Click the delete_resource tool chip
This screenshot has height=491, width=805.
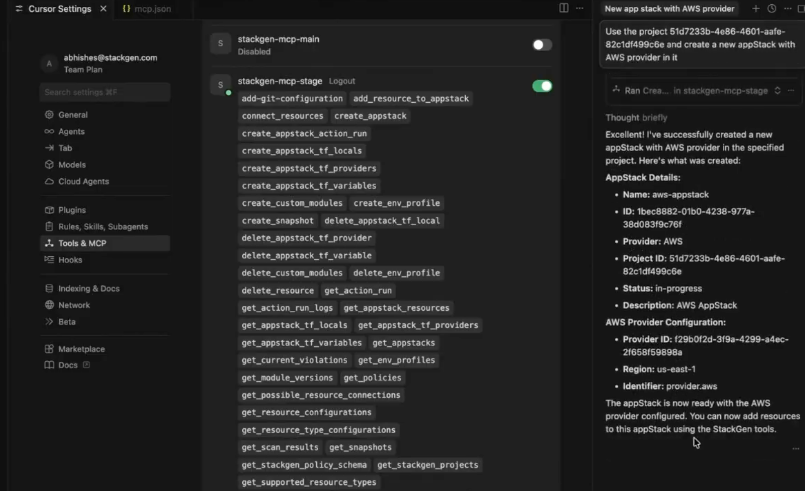point(278,291)
